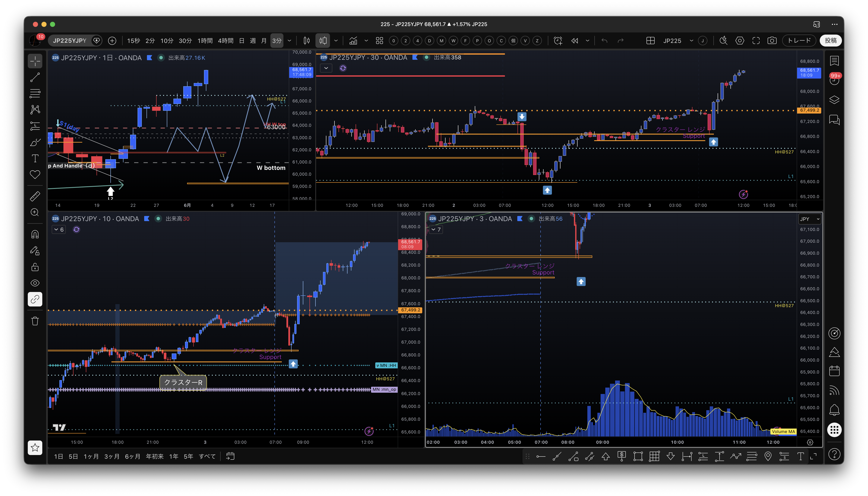Open the Fibonacci tools group
This screenshot has height=496, width=868.
[35, 93]
